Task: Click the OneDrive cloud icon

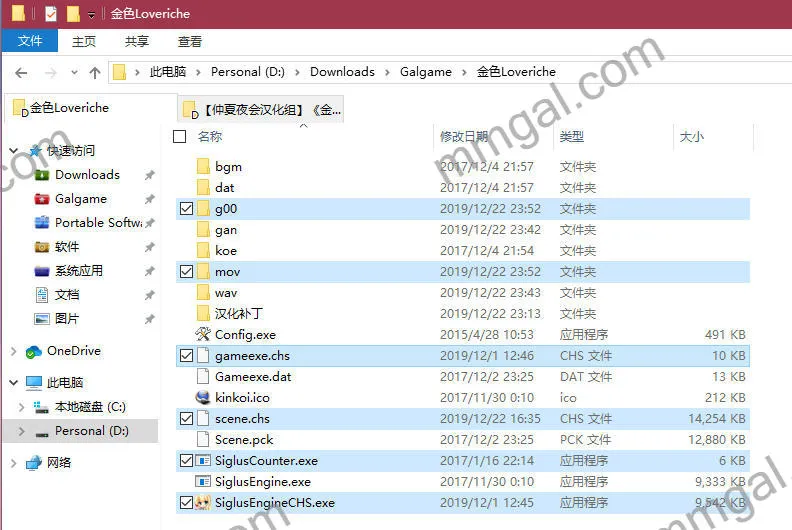Action: (x=34, y=351)
